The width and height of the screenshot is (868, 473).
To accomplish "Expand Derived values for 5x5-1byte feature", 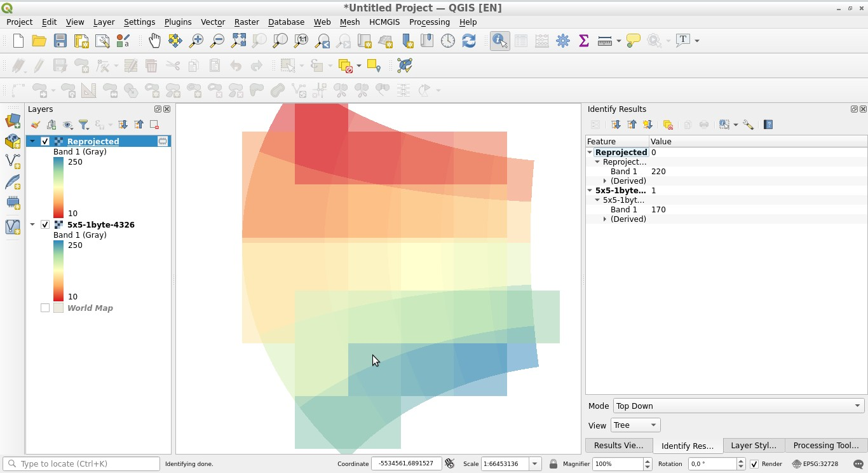I will click(x=605, y=219).
